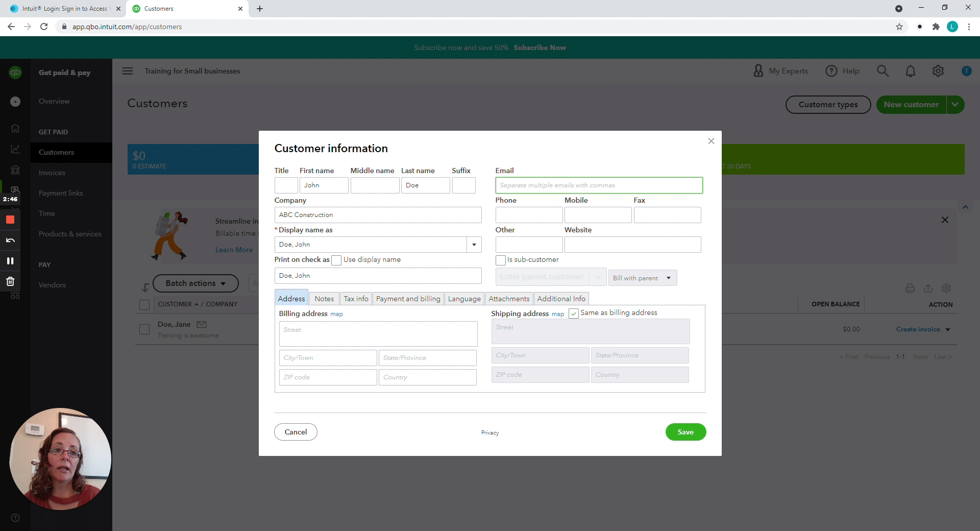The height and width of the screenshot is (531, 980).
Task: Click the notifications bell icon
Action: (x=910, y=71)
